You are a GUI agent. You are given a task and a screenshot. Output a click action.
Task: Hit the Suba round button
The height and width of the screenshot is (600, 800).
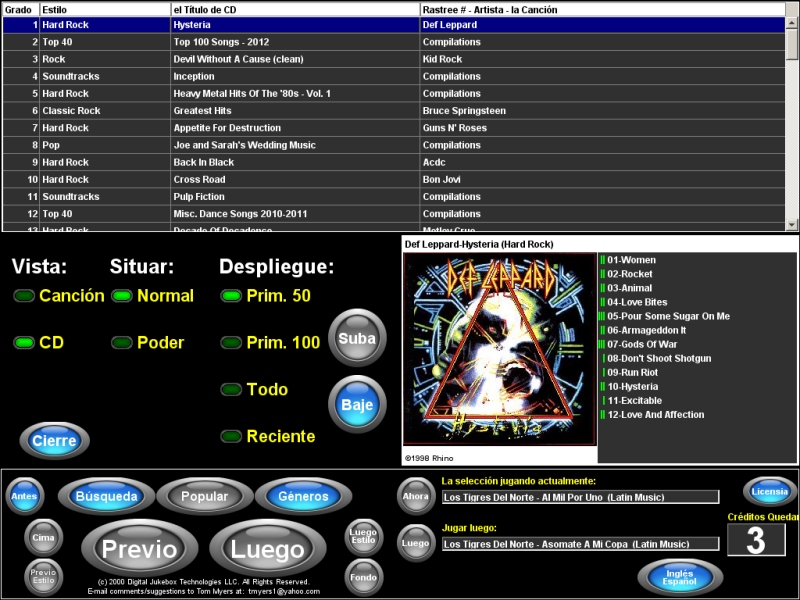[357, 338]
